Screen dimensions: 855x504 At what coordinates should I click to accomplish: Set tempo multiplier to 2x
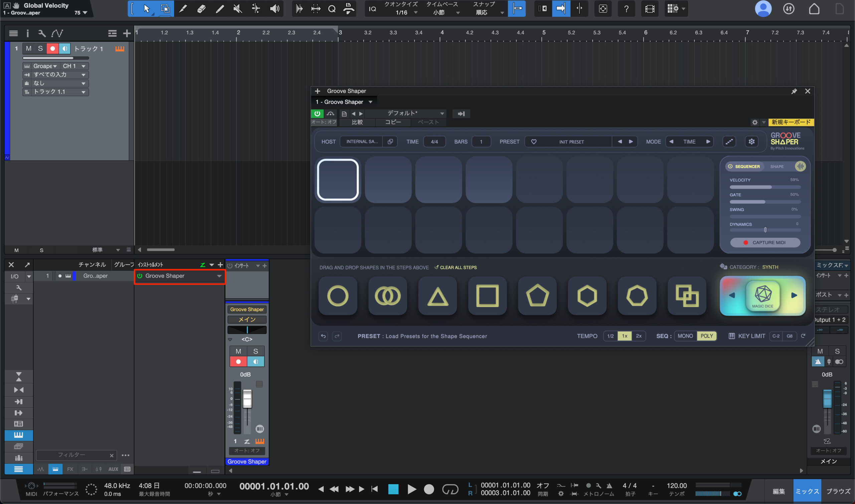click(x=639, y=336)
